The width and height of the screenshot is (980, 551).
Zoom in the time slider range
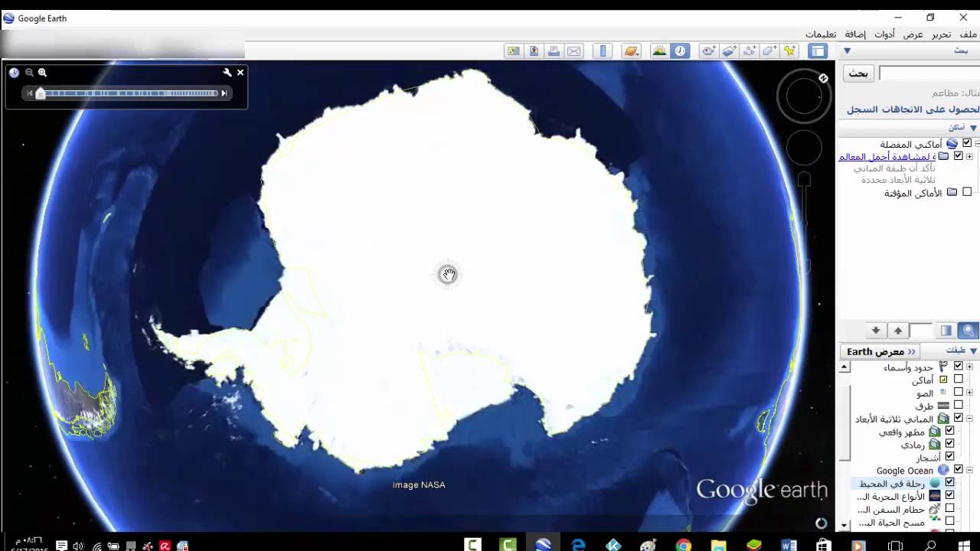[43, 73]
